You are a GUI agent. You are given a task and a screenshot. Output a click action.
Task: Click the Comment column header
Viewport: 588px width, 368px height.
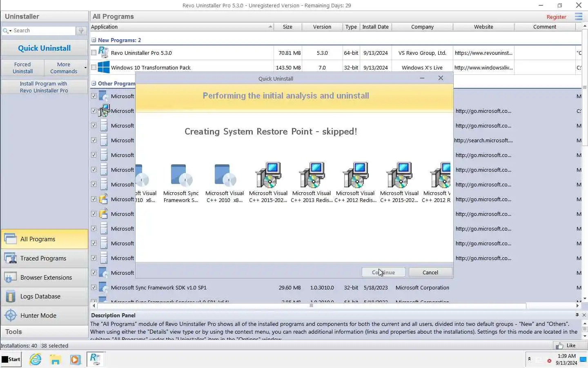click(545, 27)
